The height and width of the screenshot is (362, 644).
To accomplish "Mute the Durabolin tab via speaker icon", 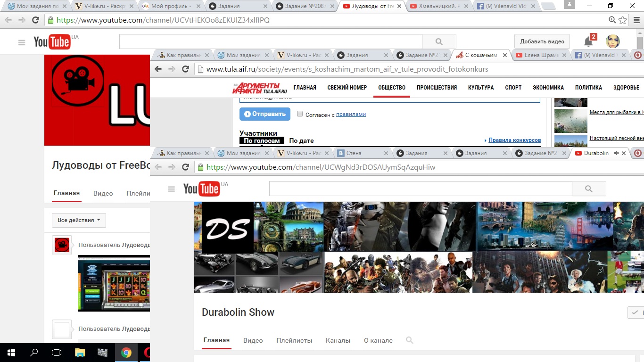I will (616, 153).
